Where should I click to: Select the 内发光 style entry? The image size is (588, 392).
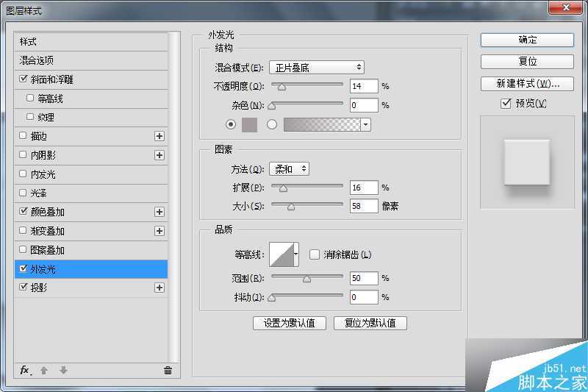(x=43, y=174)
